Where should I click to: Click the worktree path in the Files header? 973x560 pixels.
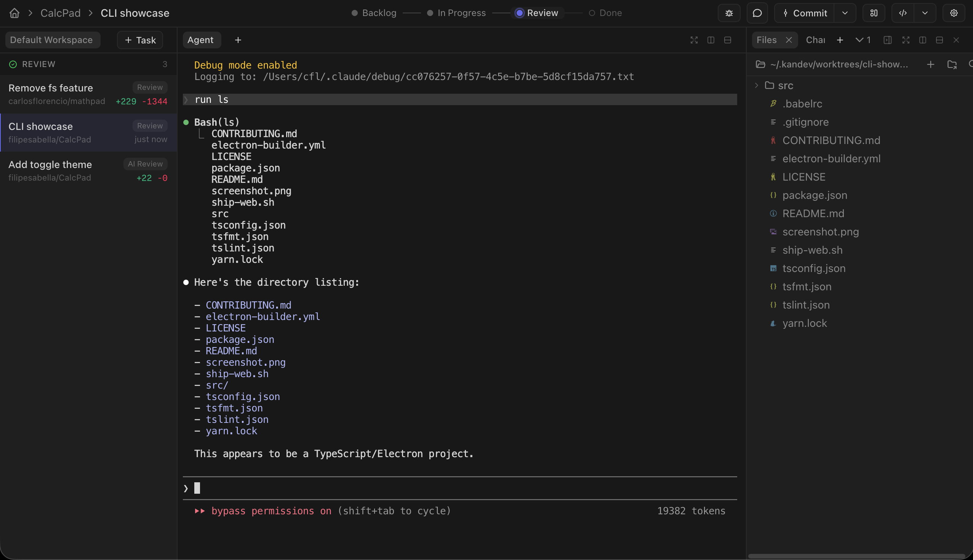tap(839, 64)
